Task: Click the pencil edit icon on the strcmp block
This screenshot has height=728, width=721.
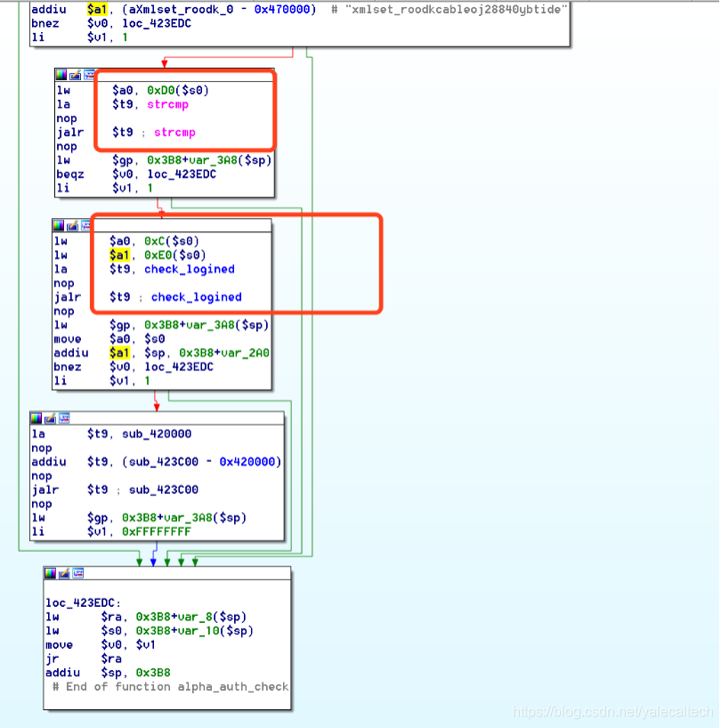Action: tap(75, 75)
